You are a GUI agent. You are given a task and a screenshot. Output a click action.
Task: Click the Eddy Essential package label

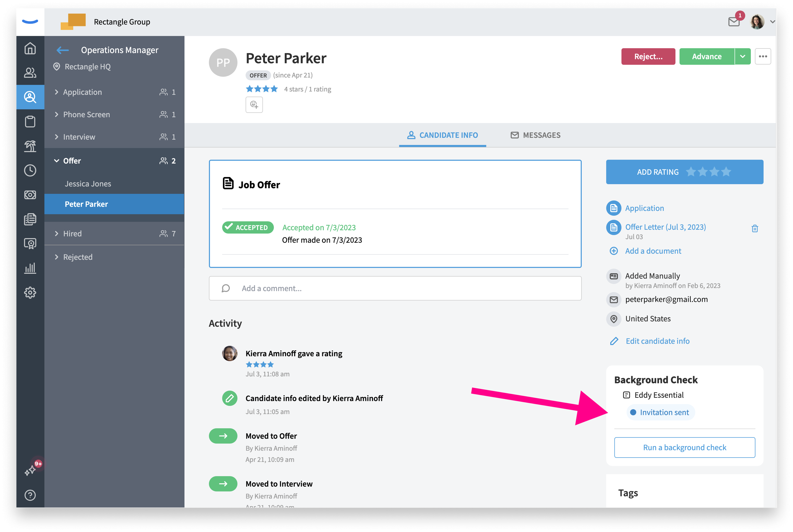[x=659, y=395]
